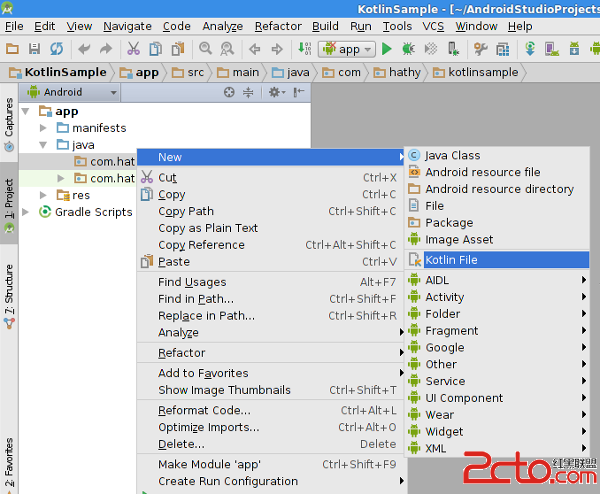Viewport: 600px width, 494px height.
Task: Collapse the app module tree node
Action: coord(26,111)
